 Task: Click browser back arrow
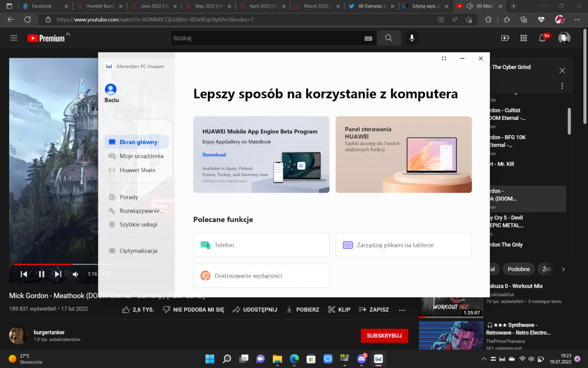coord(11,19)
